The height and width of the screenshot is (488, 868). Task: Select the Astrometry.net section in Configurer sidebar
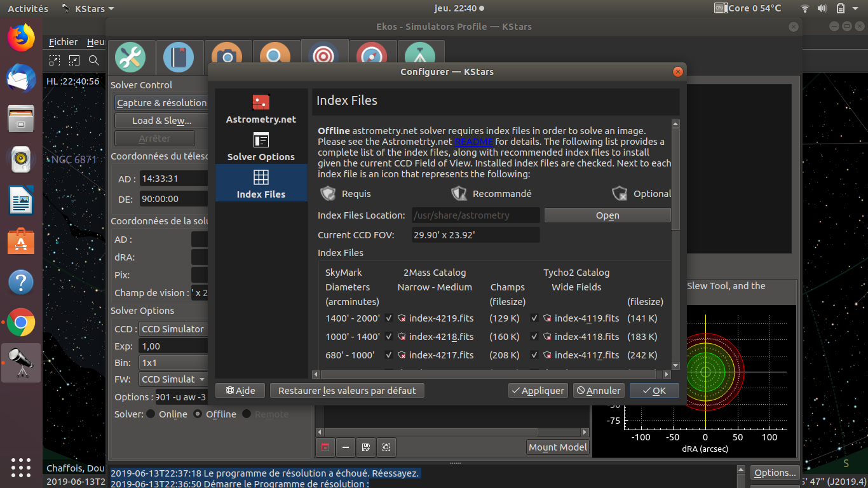click(x=261, y=109)
